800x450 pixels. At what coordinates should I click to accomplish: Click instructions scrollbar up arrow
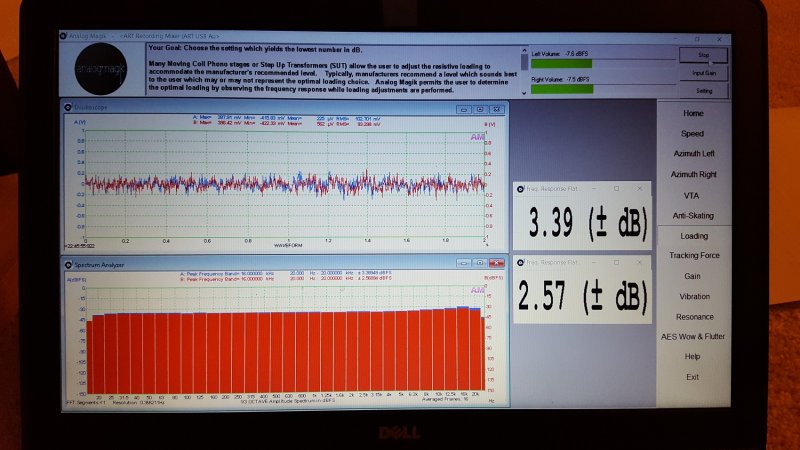pos(524,50)
